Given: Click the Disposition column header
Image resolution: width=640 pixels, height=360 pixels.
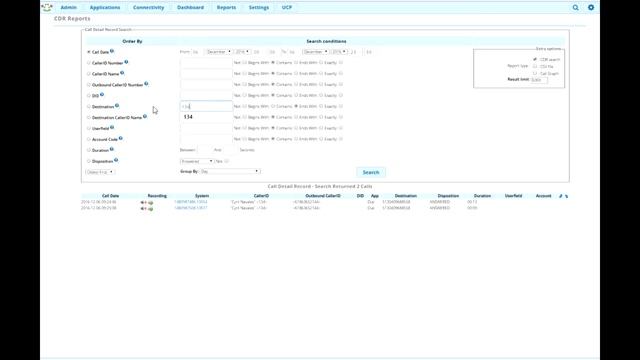Looking at the screenshot, I should [x=448, y=196].
